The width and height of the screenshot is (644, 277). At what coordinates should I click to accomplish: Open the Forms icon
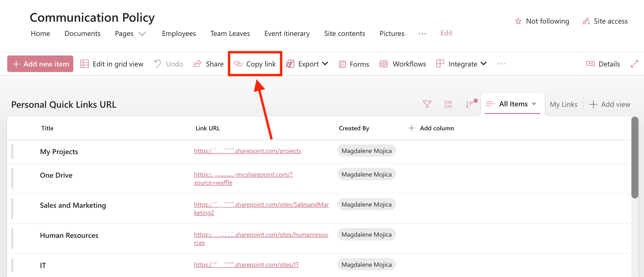(x=342, y=64)
